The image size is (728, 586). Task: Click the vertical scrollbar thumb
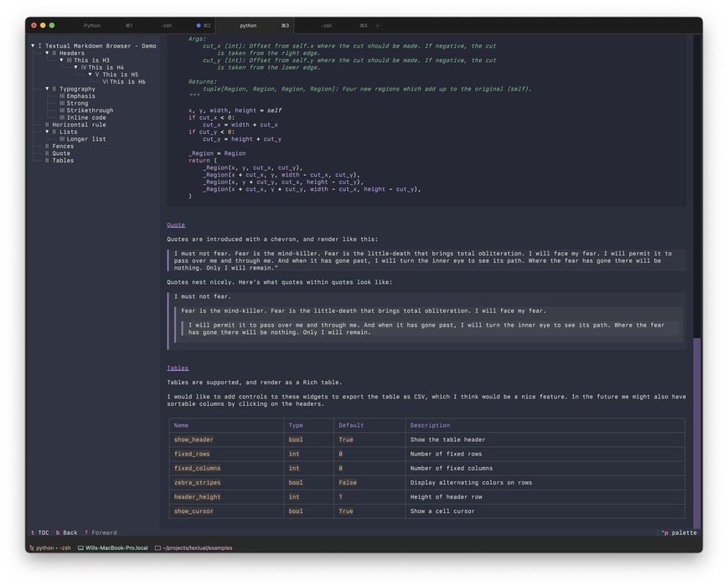pos(696,431)
